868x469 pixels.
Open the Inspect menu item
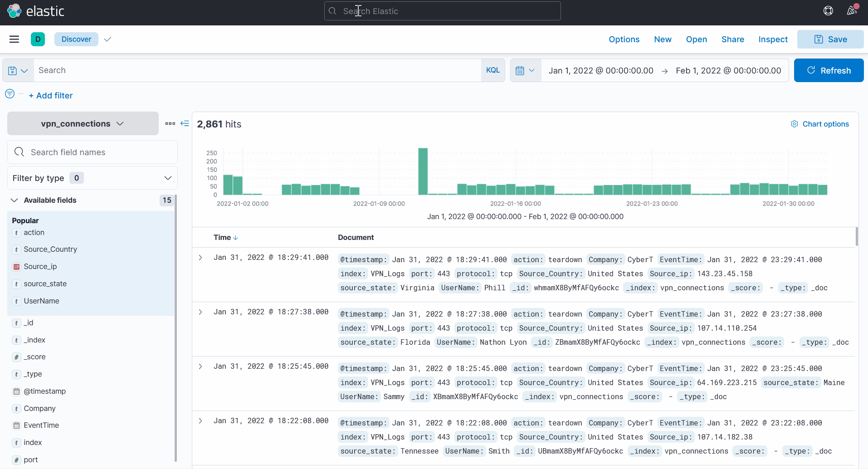coord(773,39)
